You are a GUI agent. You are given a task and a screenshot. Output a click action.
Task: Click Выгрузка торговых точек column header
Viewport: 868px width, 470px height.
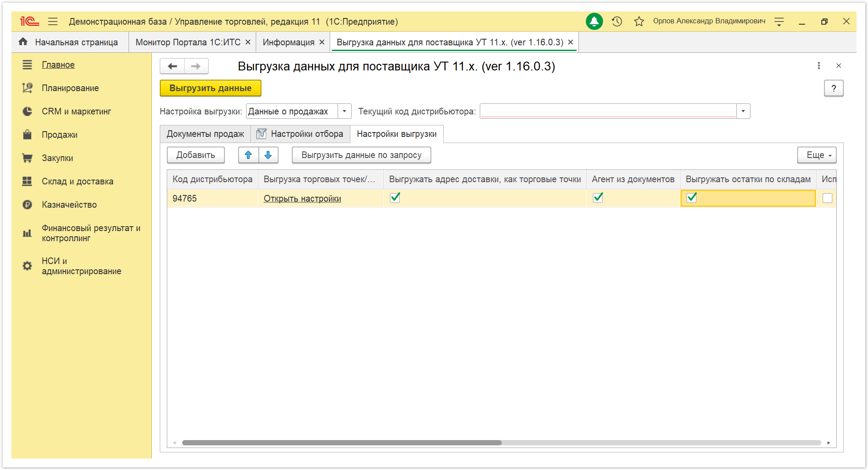pos(321,179)
